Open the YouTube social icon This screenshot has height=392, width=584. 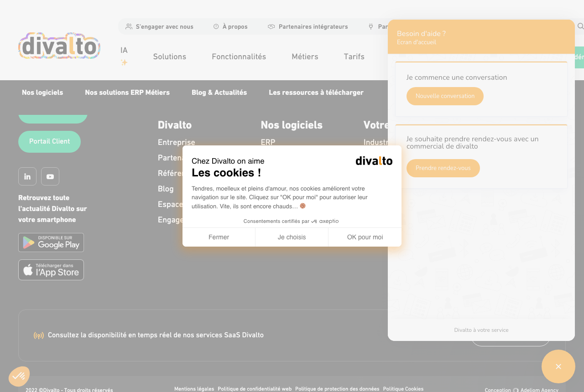tap(50, 176)
